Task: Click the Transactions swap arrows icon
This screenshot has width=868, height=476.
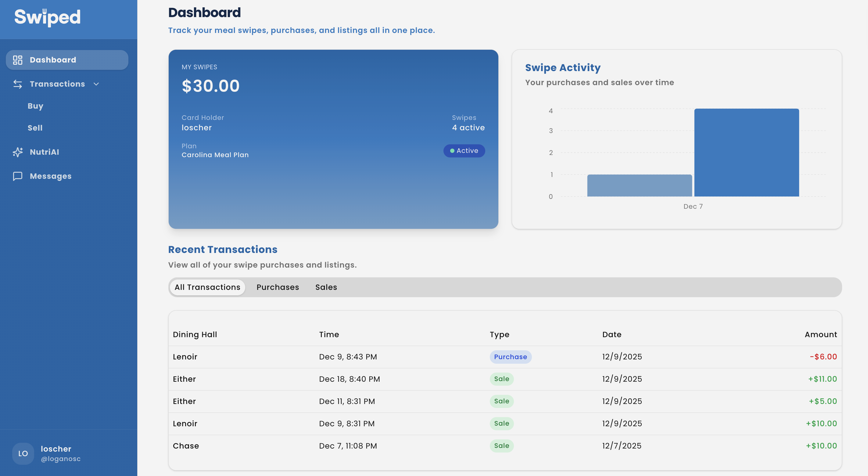Action: [17, 84]
